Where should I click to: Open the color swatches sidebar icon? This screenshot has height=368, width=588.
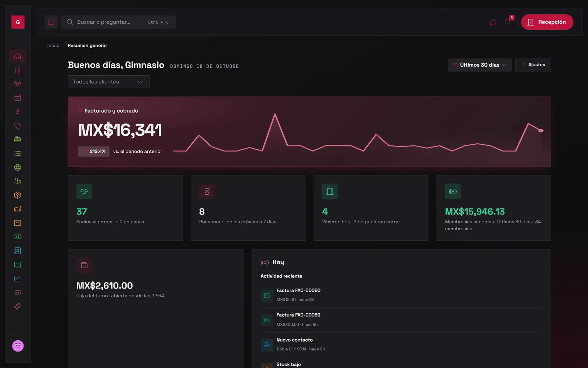17,181
